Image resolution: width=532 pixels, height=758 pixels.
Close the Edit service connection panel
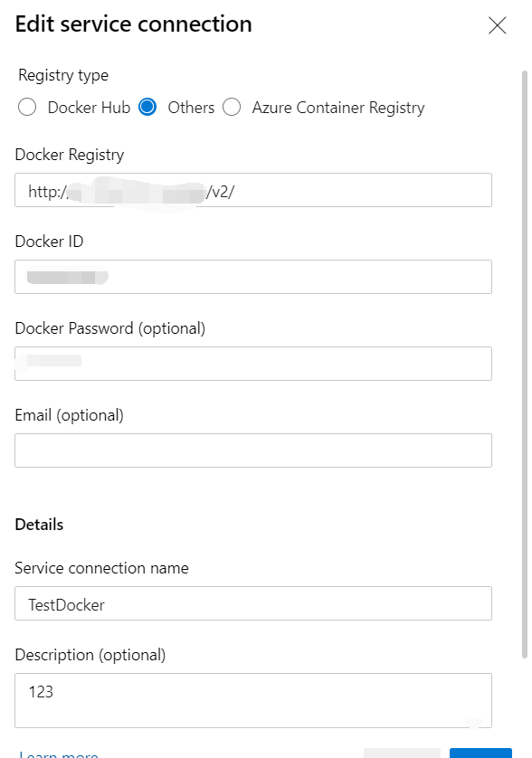[498, 25]
